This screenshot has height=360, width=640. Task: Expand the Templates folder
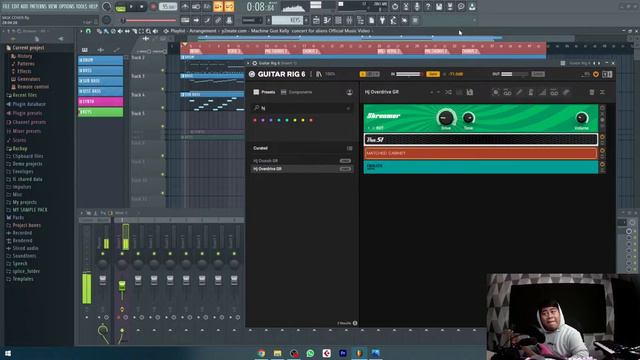22,279
